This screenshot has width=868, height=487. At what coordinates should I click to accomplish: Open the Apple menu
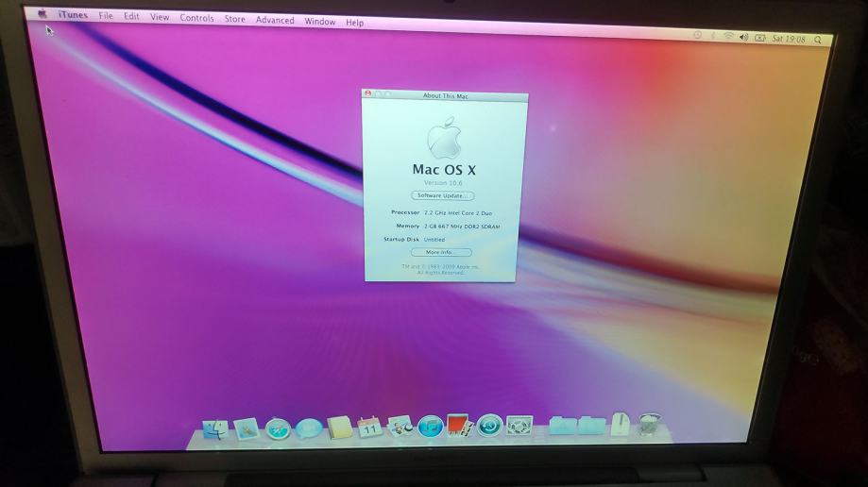(43, 13)
